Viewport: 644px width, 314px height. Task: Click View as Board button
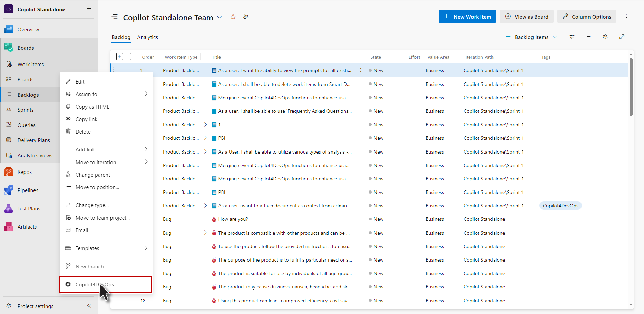[x=527, y=17]
